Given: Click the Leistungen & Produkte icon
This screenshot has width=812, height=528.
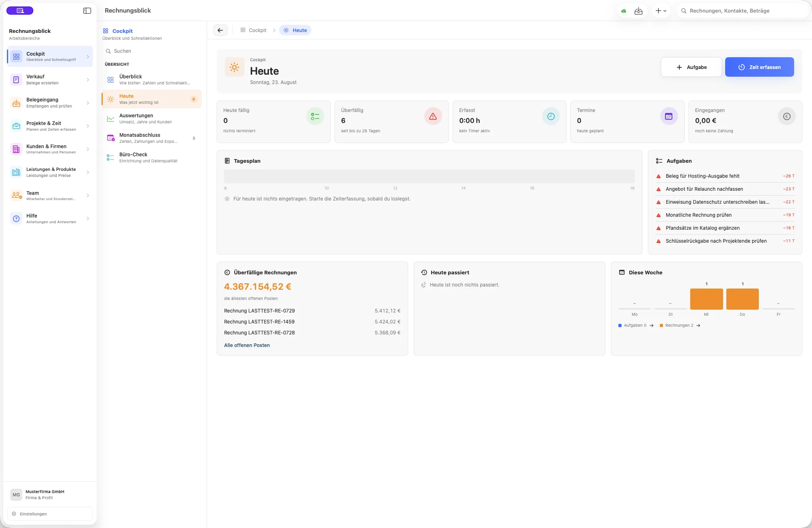Looking at the screenshot, I should pyautogui.click(x=16, y=172).
